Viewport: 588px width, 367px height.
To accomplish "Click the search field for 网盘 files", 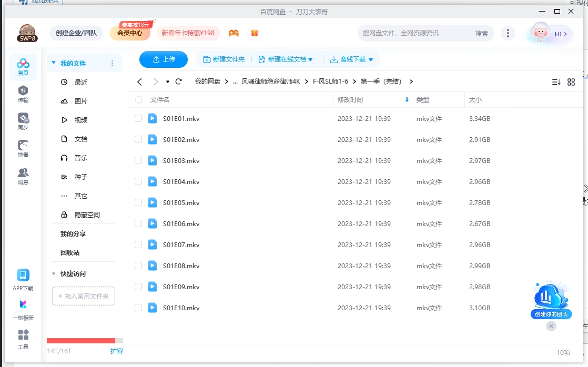I will 413,33.
